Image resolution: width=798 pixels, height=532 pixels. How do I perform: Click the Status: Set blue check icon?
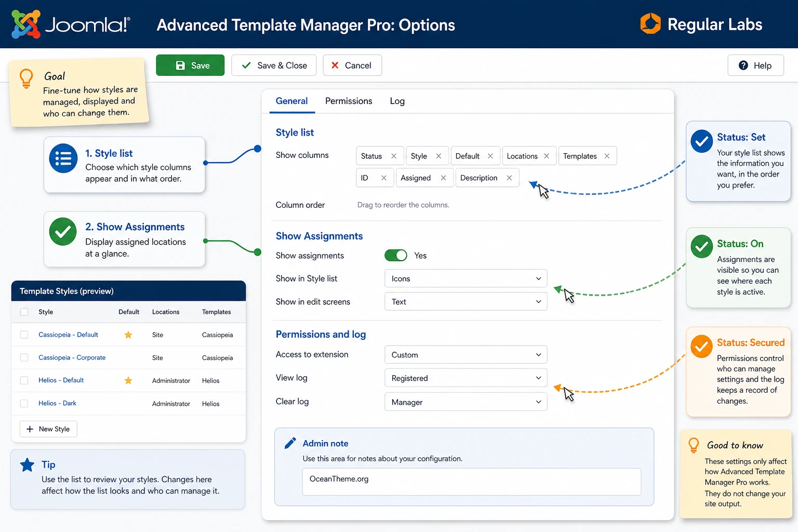click(x=701, y=141)
